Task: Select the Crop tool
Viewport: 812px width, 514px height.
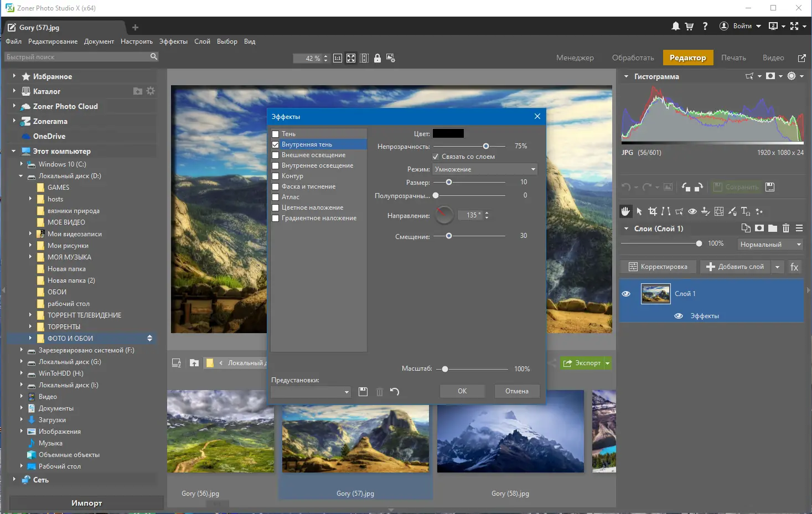Action: 653,211
